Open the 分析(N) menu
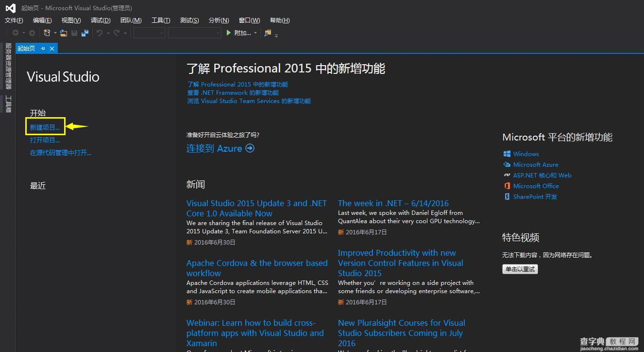 [219, 20]
